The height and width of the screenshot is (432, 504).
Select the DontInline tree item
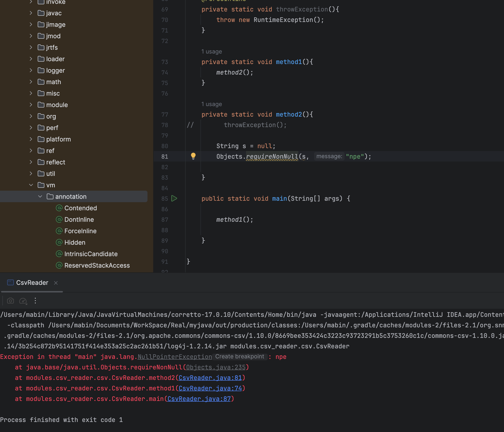point(79,219)
